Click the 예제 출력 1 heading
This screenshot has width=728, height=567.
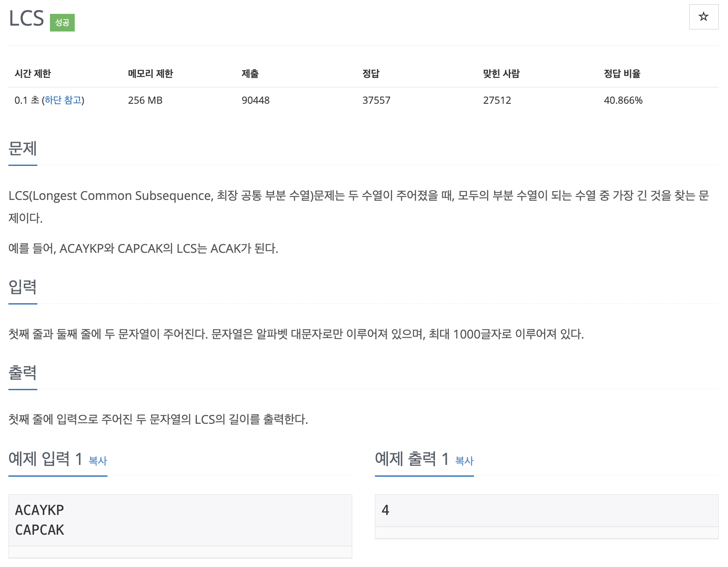pyautogui.click(x=412, y=459)
